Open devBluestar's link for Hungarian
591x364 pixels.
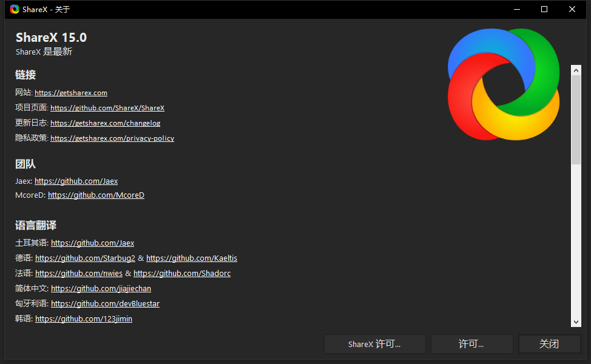pos(105,303)
